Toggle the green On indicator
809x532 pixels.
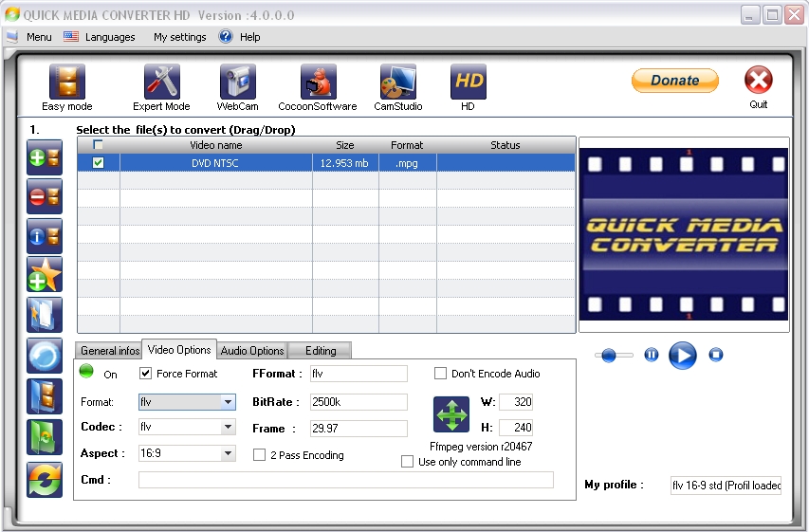click(x=86, y=371)
